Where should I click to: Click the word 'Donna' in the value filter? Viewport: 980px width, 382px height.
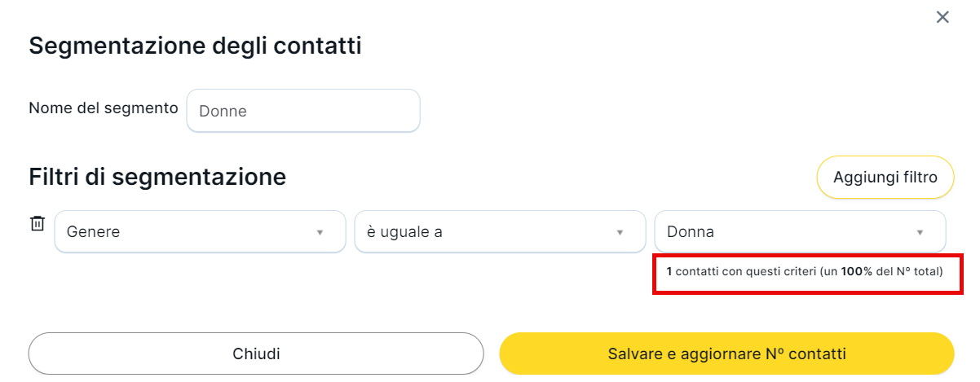(690, 232)
